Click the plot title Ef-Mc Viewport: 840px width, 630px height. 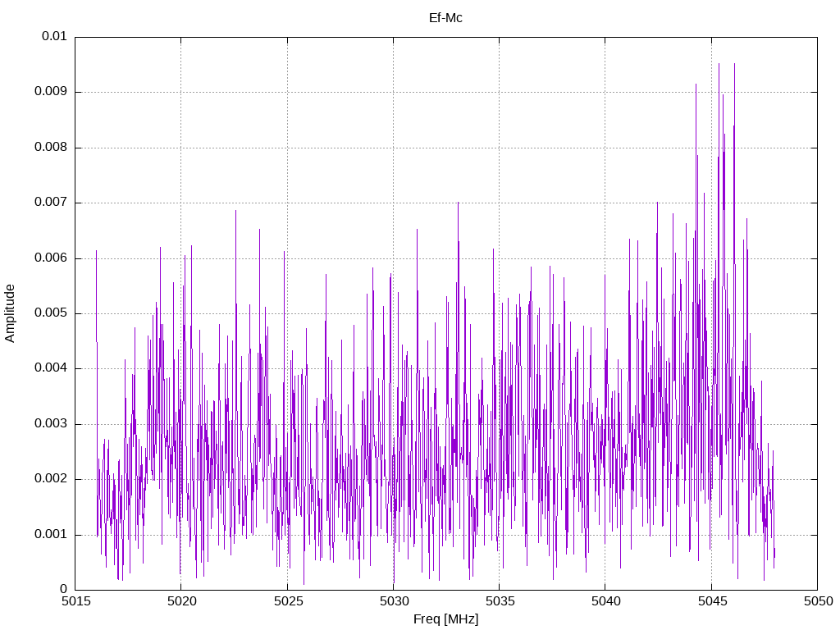click(445, 17)
